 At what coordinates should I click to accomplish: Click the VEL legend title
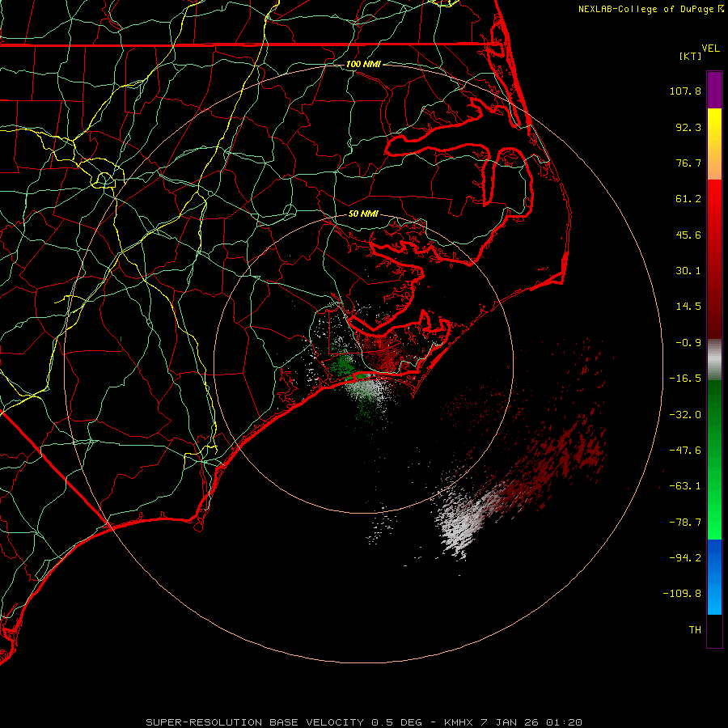tap(710, 49)
